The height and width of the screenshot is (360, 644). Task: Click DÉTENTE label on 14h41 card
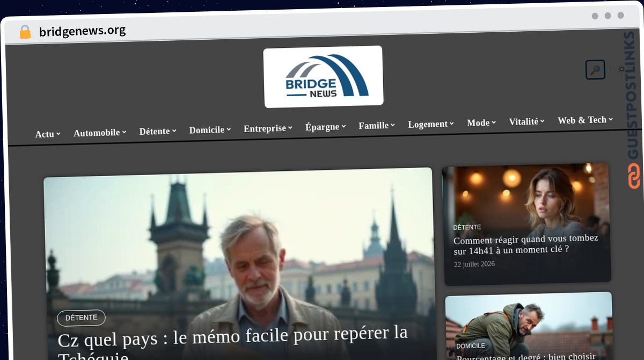[x=467, y=227]
